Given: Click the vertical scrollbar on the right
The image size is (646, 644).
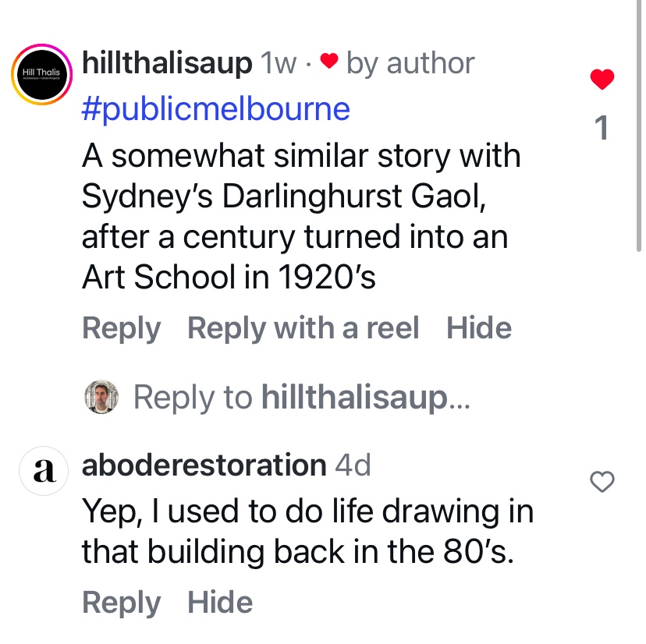Looking at the screenshot, I should 639,125.
